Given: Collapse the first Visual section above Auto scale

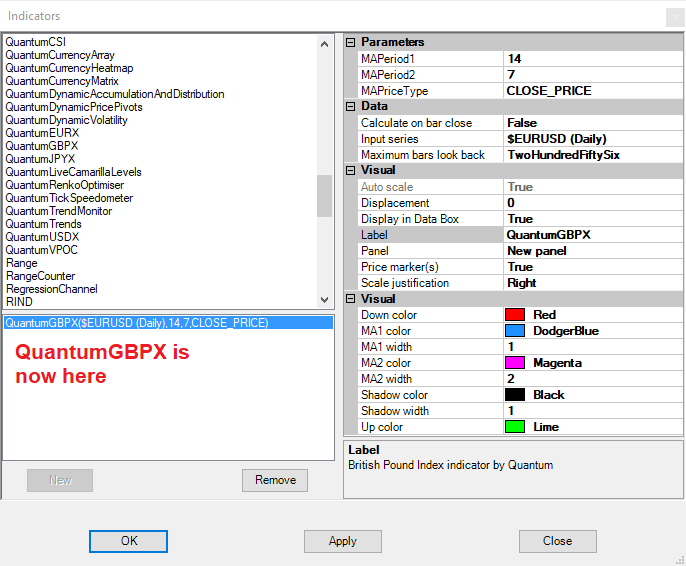Looking at the screenshot, I should [x=350, y=170].
